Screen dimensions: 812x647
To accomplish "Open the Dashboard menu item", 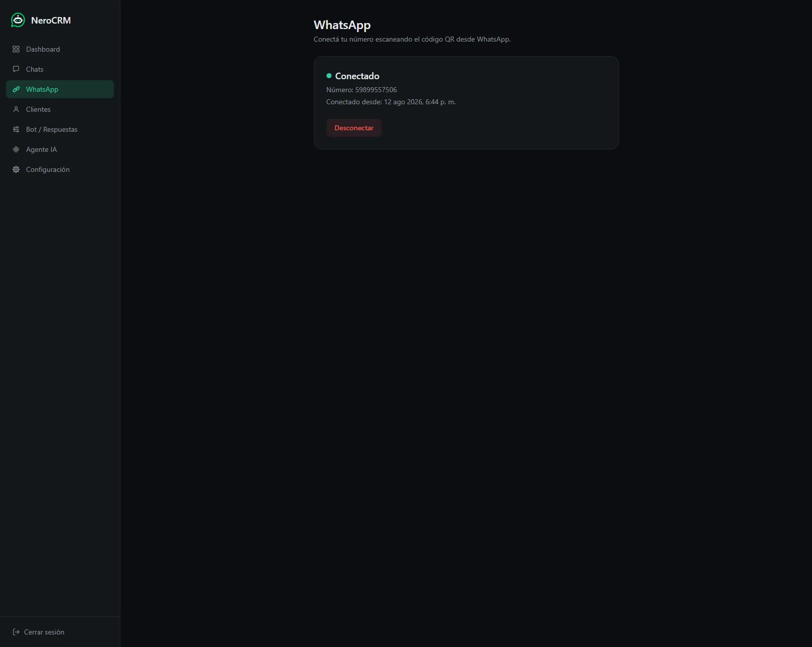I will click(x=60, y=49).
